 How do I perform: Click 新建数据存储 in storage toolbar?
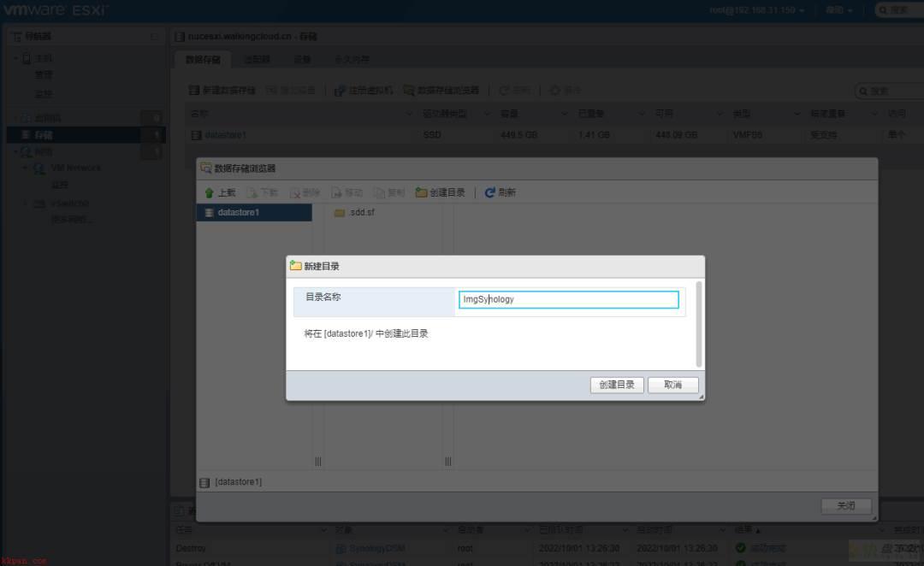pos(222,90)
